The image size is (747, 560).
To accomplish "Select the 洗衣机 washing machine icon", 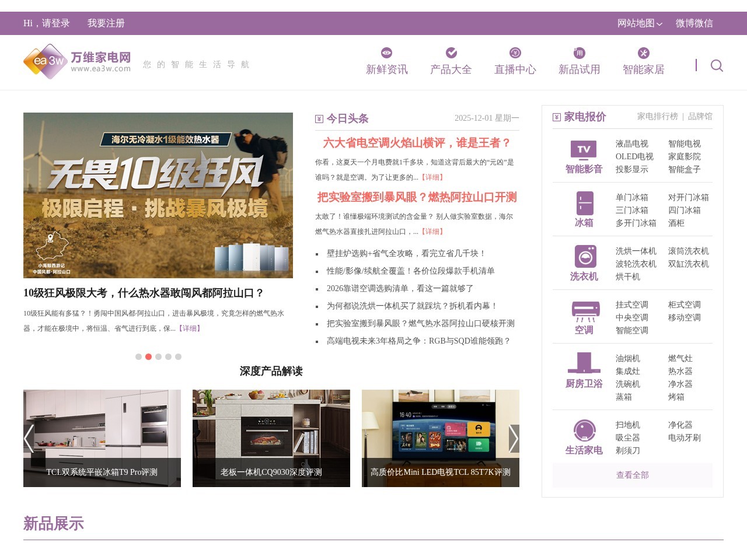I will coord(586,257).
